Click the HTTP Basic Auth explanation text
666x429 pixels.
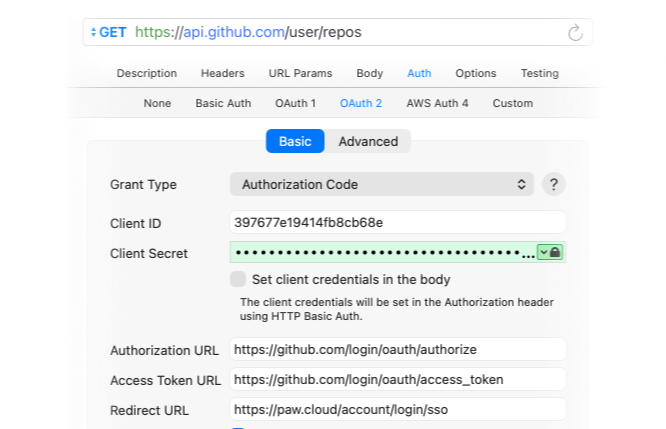click(397, 309)
